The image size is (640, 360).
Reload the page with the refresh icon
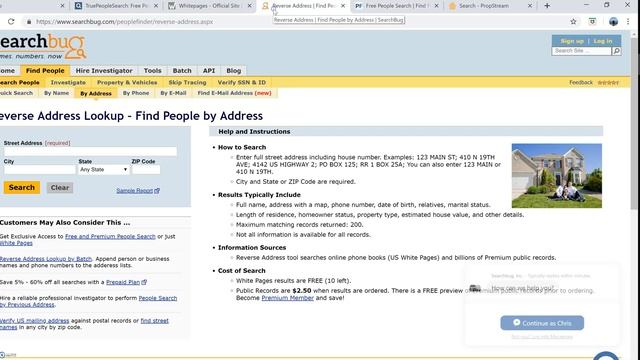(x=11, y=22)
